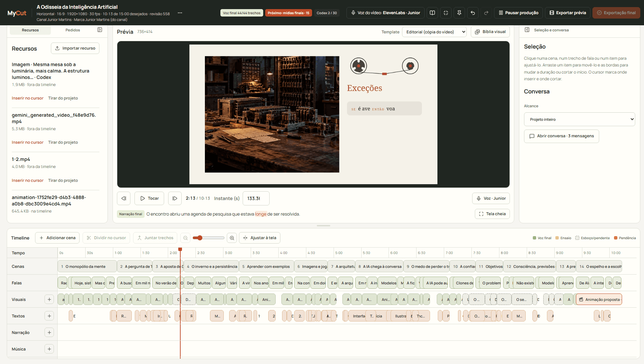Undo the last action

pos(473,13)
